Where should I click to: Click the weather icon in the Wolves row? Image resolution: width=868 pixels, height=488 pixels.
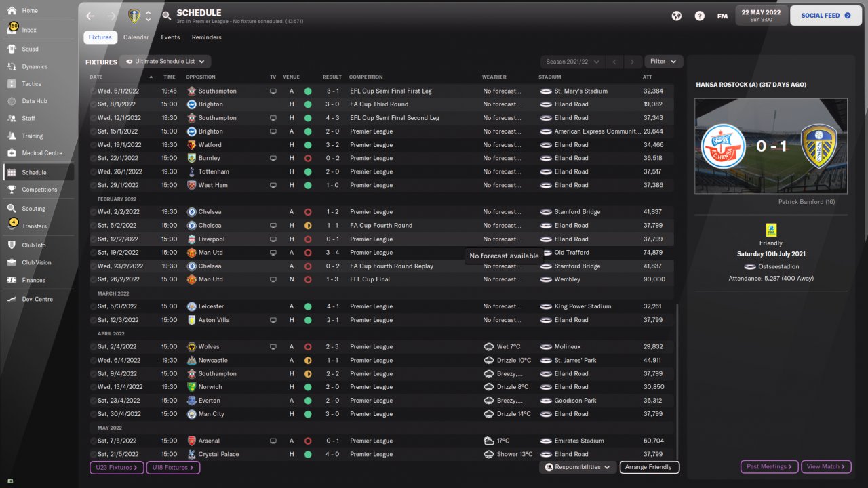click(489, 346)
